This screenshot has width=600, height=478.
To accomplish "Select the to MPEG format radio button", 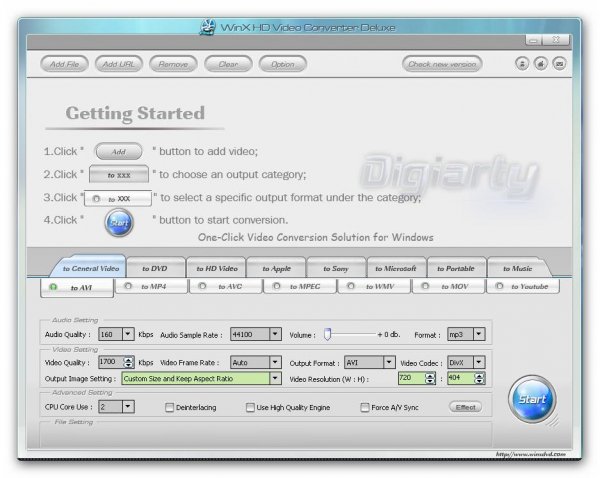I will tap(276, 286).
